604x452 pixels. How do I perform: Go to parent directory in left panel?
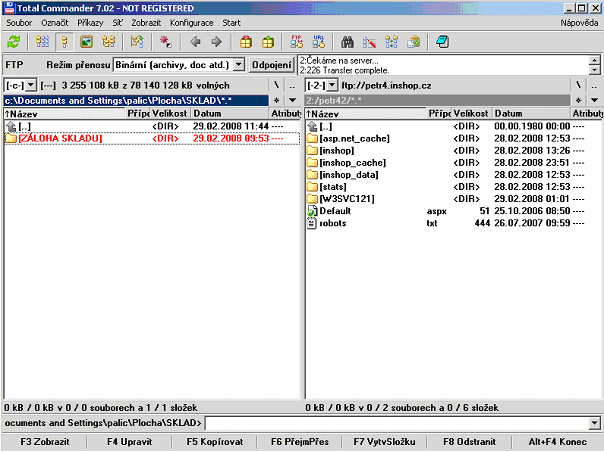coord(292,85)
